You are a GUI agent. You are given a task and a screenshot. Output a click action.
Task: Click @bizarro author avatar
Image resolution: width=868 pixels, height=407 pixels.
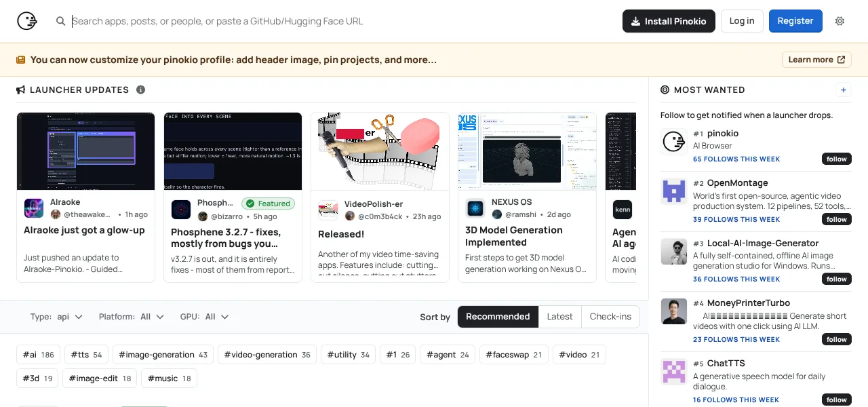point(203,216)
